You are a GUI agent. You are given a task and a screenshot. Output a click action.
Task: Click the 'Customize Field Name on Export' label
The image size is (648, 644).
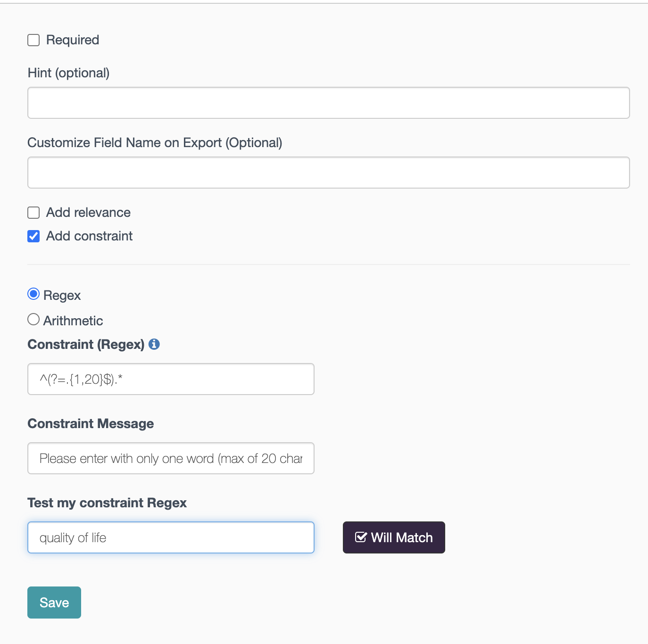[x=155, y=143]
